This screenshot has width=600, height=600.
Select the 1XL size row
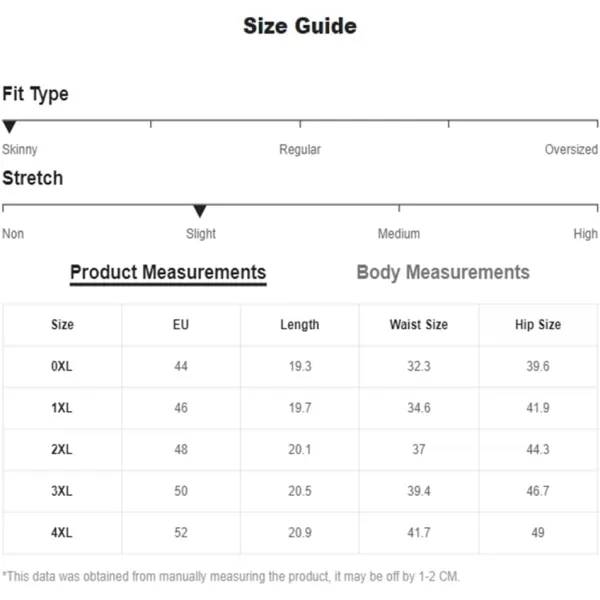[x=300, y=408]
